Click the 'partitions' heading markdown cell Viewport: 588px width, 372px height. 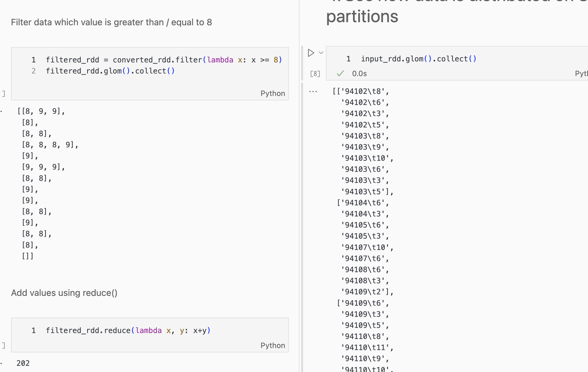coord(362,17)
